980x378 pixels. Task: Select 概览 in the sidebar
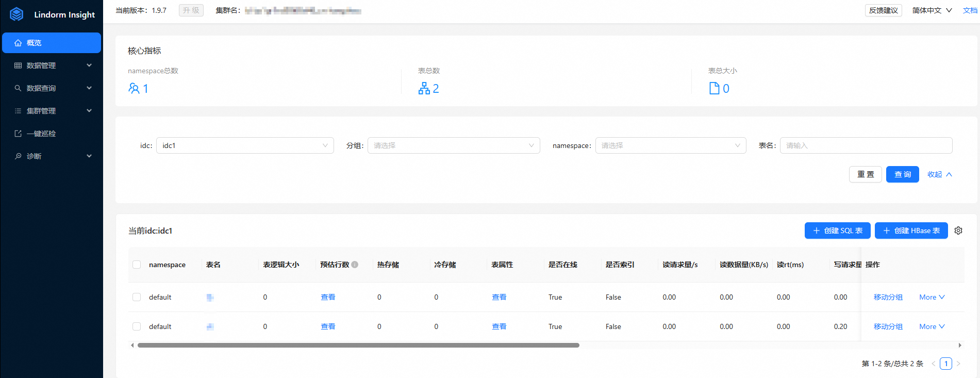pyautogui.click(x=52, y=43)
